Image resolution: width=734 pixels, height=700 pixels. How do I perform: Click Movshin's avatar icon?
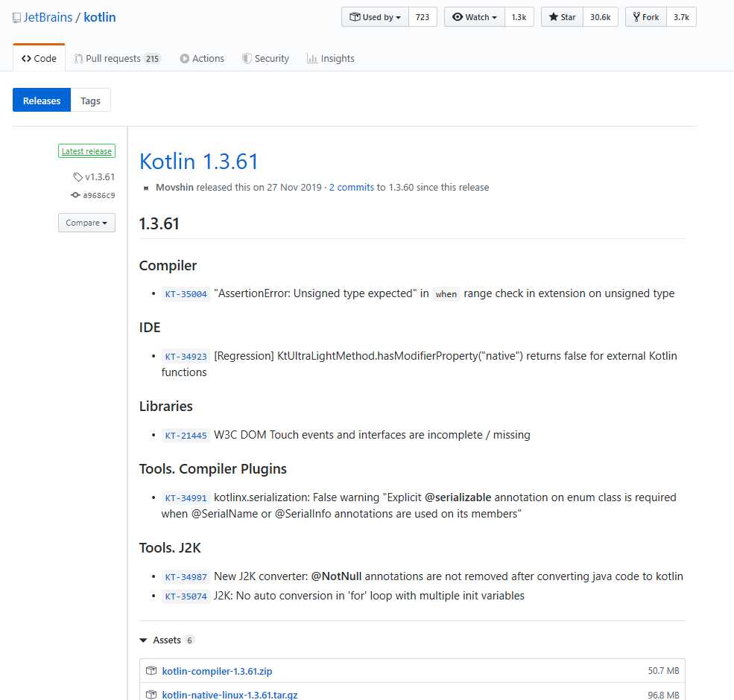(x=146, y=188)
